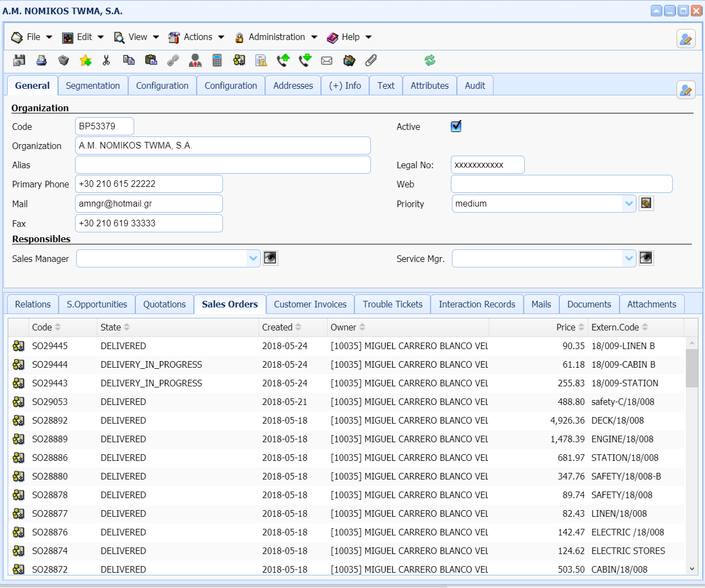This screenshot has height=588, width=705.
Task: Switch to the Audit tab
Action: 475,85
